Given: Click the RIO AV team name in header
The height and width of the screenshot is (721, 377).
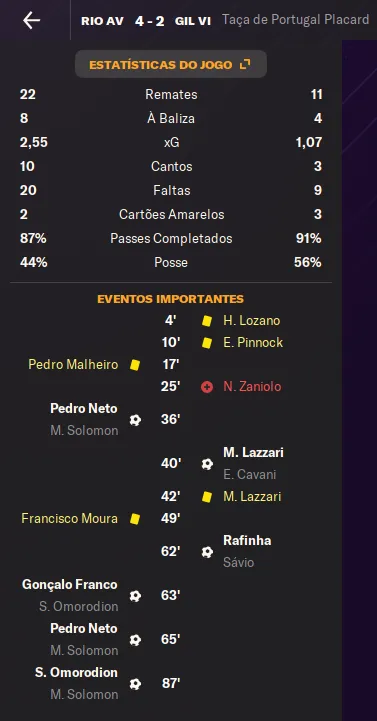Looking at the screenshot, I should pos(102,21).
